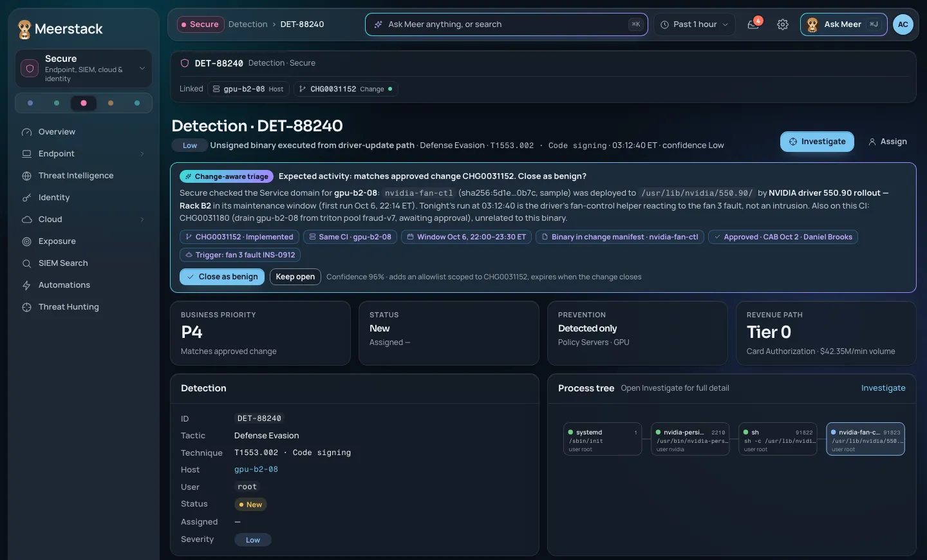The width and height of the screenshot is (927, 560).
Task: Click the Same CI · gpu-b2-08 chip
Action: 350,237
